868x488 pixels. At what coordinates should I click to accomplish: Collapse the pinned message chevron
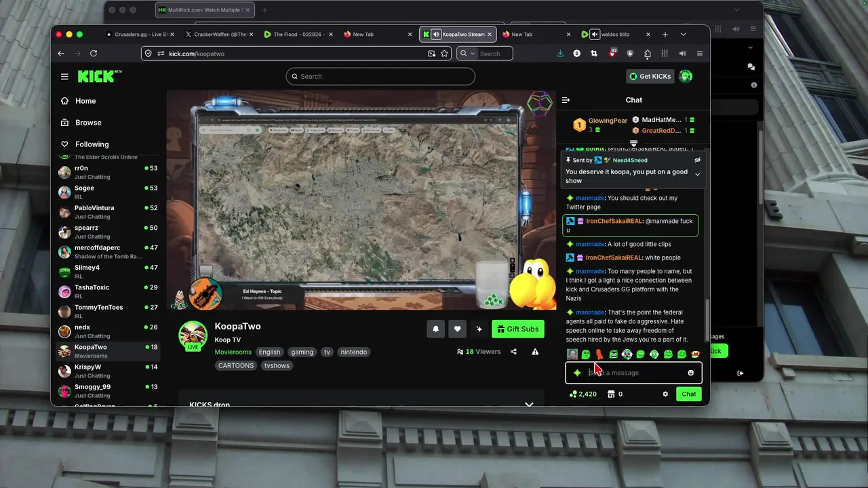pyautogui.click(x=697, y=175)
